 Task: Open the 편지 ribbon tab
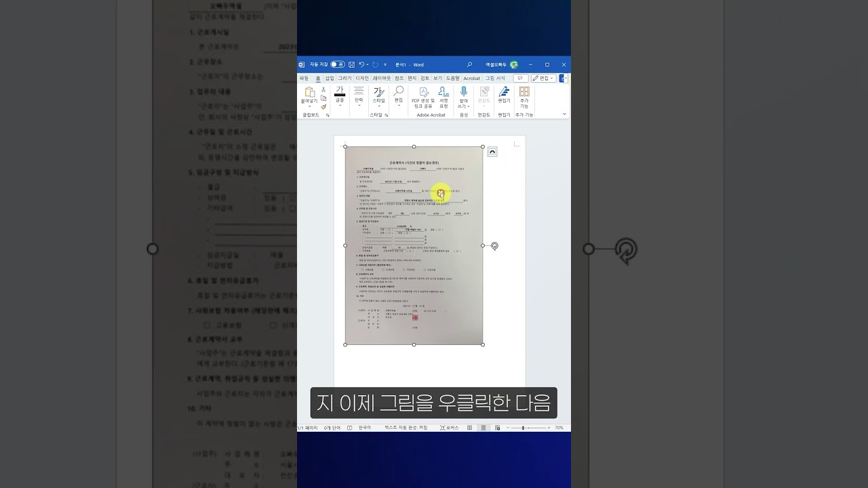pyautogui.click(x=412, y=78)
